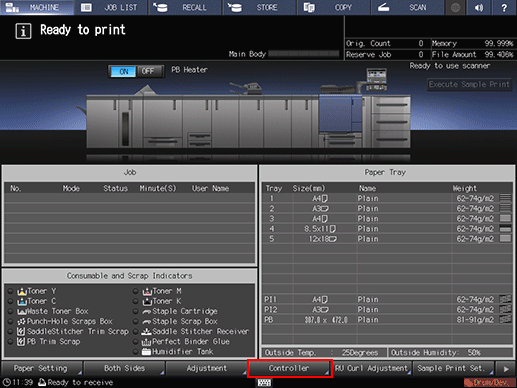Click the Toner Y indicator icon
The height and width of the screenshot is (388, 517).
(22, 291)
